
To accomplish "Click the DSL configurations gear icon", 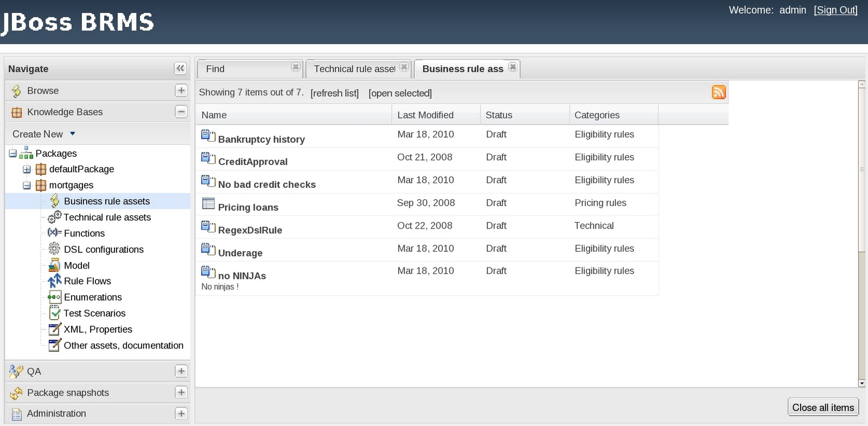I will point(54,249).
